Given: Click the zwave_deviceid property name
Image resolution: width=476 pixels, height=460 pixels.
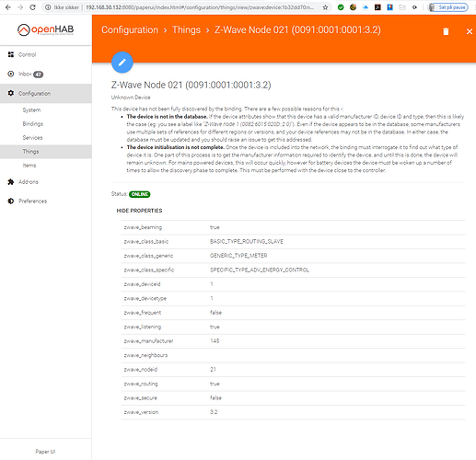Looking at the screenshot, I should pyautogui.click(x=142, y=284).
